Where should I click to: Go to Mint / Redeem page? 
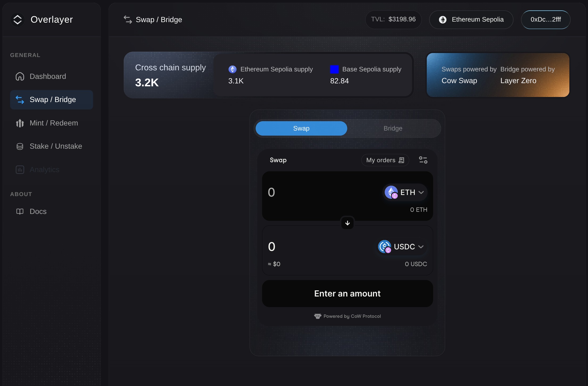point(52,123)
